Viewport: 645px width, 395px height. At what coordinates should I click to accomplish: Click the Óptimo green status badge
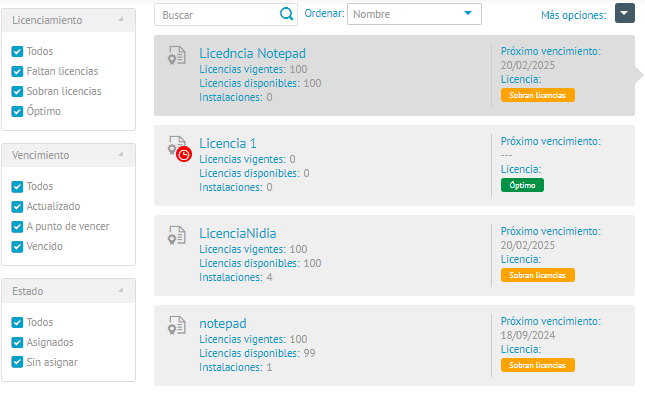522,185
